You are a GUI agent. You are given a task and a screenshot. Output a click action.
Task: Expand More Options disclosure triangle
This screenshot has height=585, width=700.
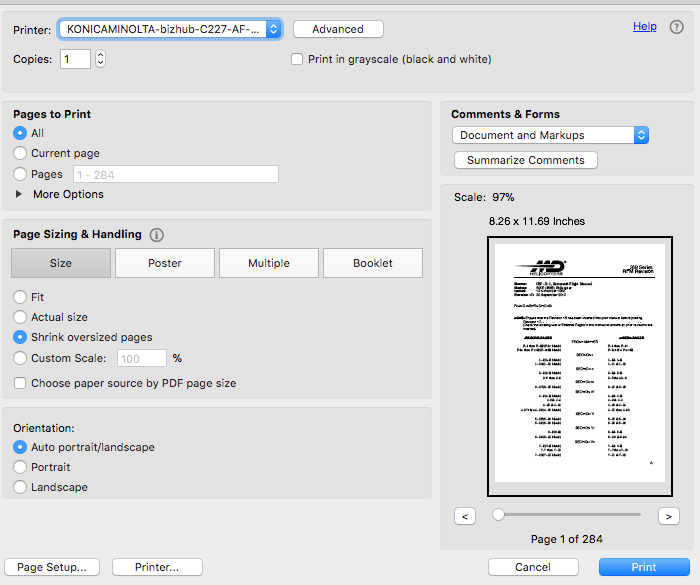click(x=19, y=194)
